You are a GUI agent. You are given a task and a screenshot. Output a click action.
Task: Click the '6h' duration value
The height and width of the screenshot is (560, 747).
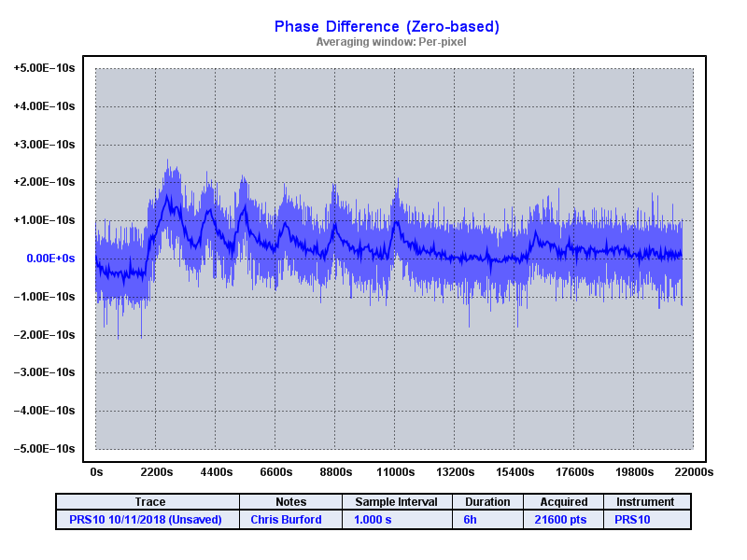(470, 519)
